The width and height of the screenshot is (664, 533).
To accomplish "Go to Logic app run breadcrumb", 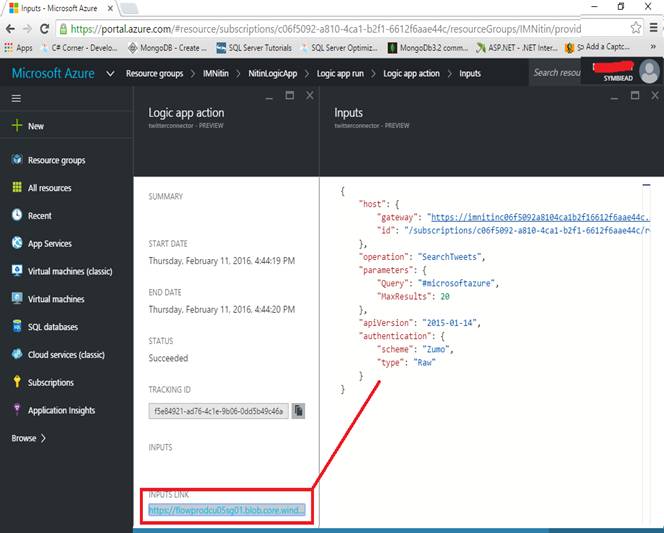I will tap(340, 74).
